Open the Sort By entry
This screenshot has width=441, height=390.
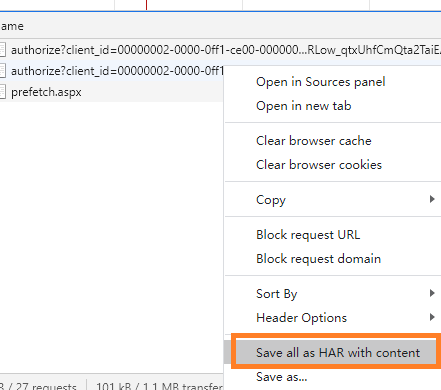click(x=276, y=294)
